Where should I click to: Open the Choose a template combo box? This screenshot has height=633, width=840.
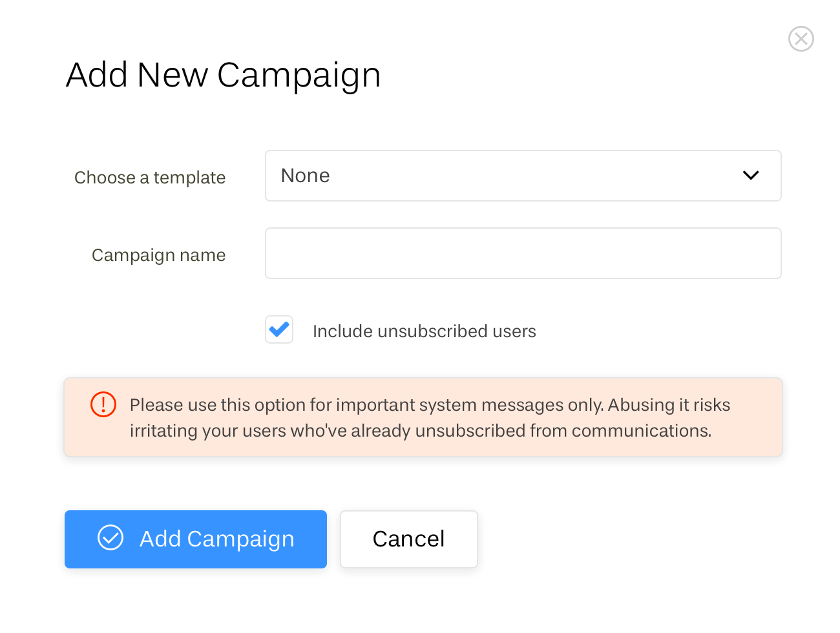point(522,176)
